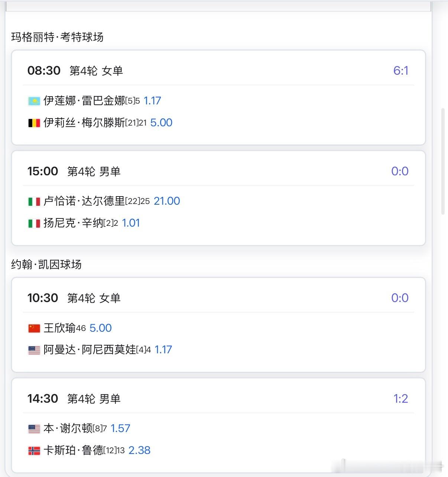The height and width of the screenshot is (477, 448).
Task: Expand the 08:30 women's singles match card
Action: pyautogui.click(x=219, y=71)
